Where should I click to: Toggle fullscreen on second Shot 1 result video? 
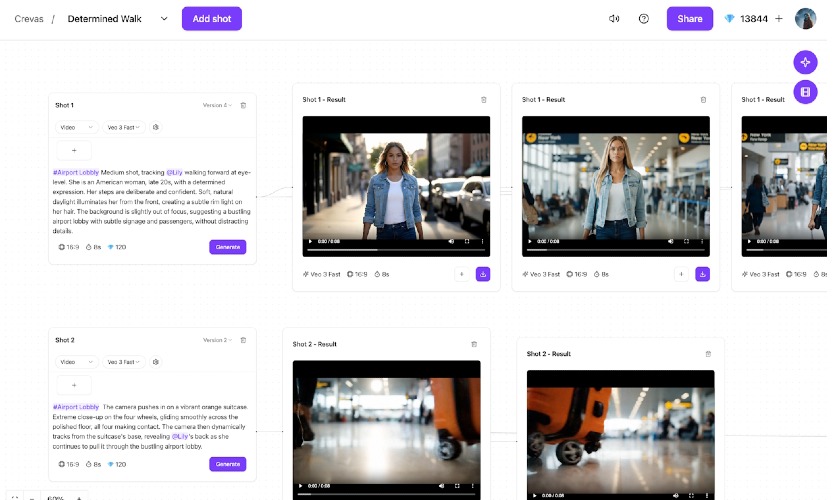(x=686, y=241)
